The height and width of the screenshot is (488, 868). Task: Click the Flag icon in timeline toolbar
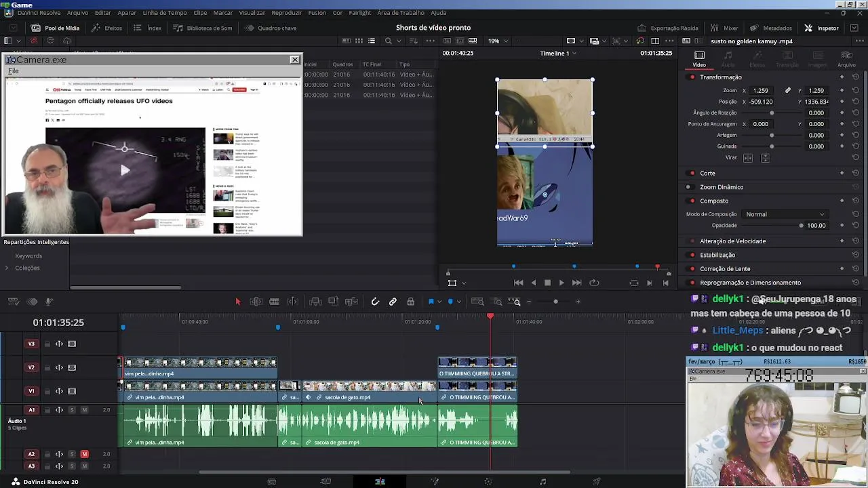431,302
